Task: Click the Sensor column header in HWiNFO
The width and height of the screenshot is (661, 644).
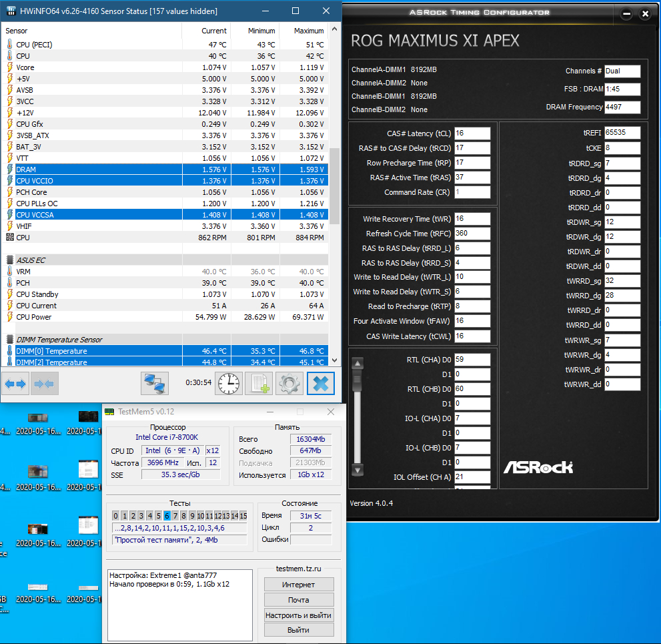Action: (x=91, y=31)
